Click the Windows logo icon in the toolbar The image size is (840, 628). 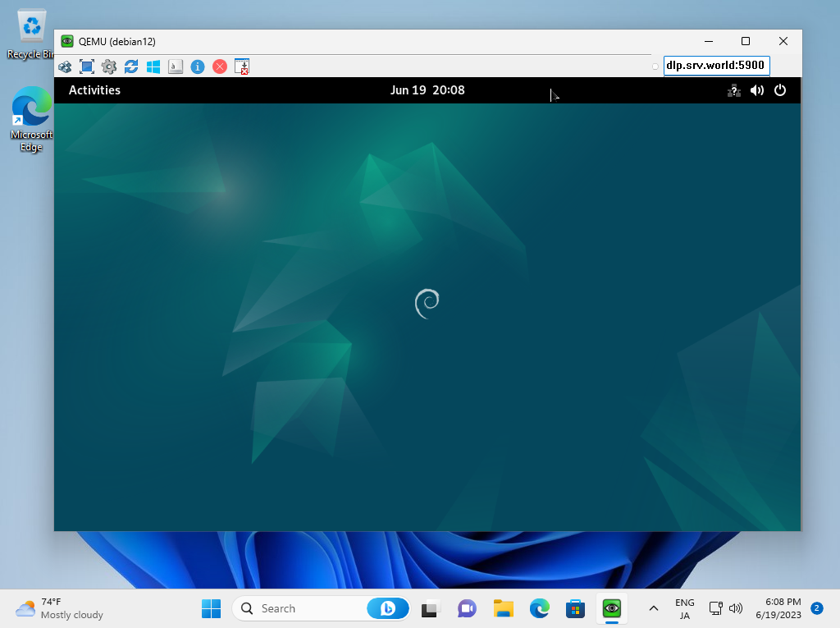(x=153, y=66)
